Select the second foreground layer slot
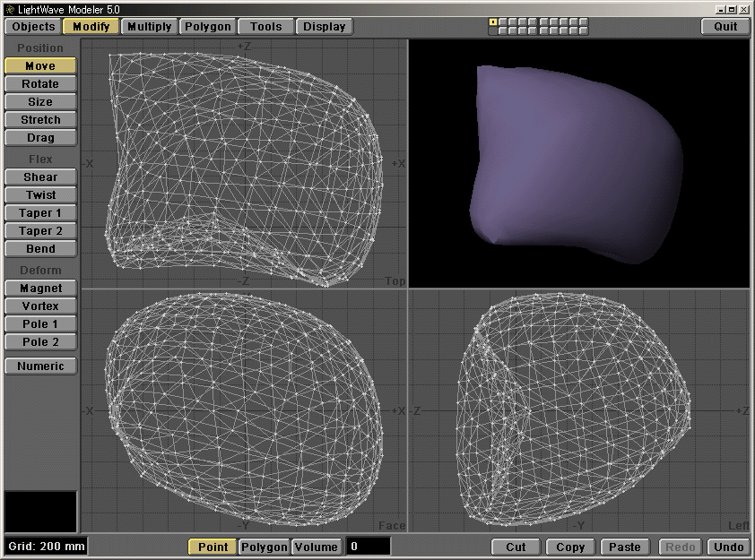The height and width of the screenshot is (560, 755). tap(501, 22)
